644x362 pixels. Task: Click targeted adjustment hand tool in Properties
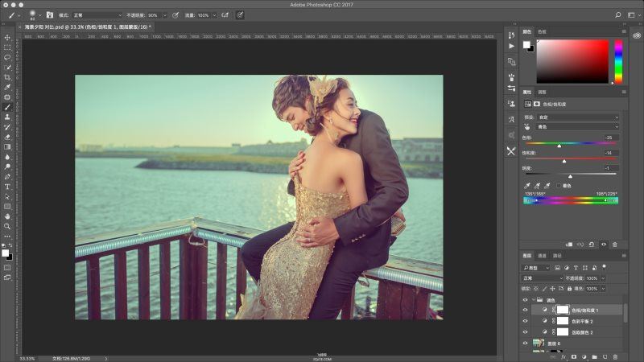527,127
